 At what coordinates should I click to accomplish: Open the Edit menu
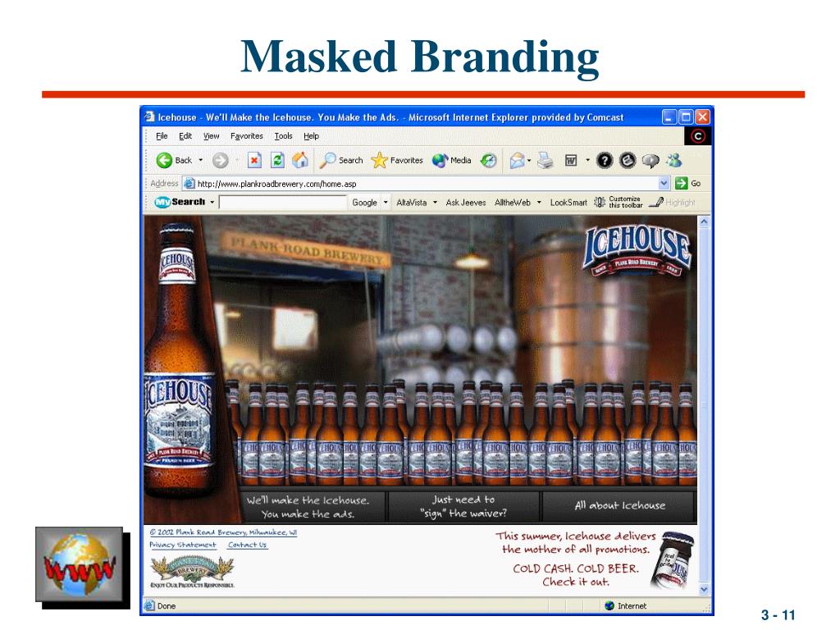pyautogui.click(x=185, y=136)
